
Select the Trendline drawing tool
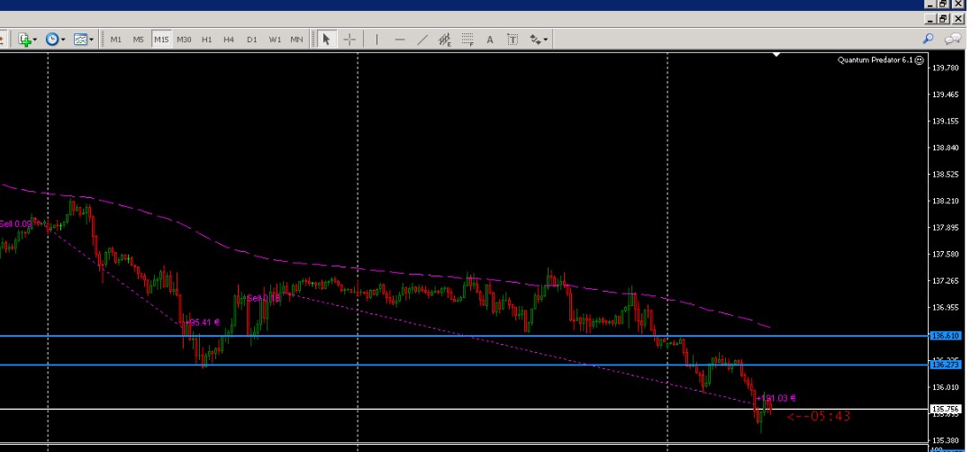tap(422, 40)
